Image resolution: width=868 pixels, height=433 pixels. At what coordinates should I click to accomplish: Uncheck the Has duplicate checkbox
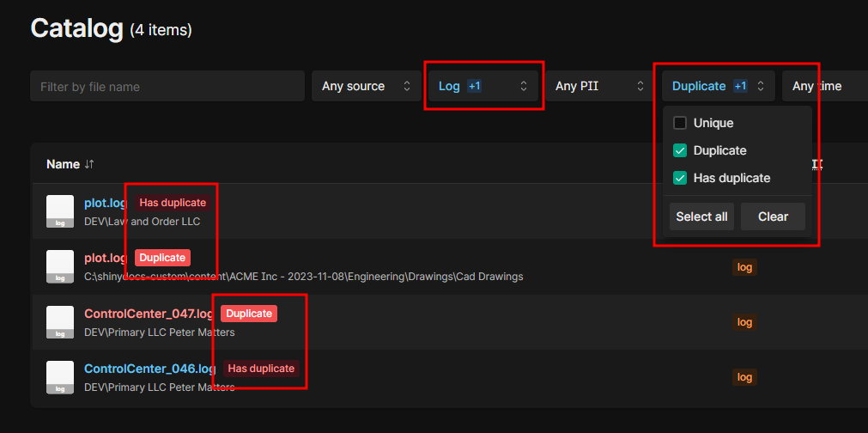tap(680, 178)
